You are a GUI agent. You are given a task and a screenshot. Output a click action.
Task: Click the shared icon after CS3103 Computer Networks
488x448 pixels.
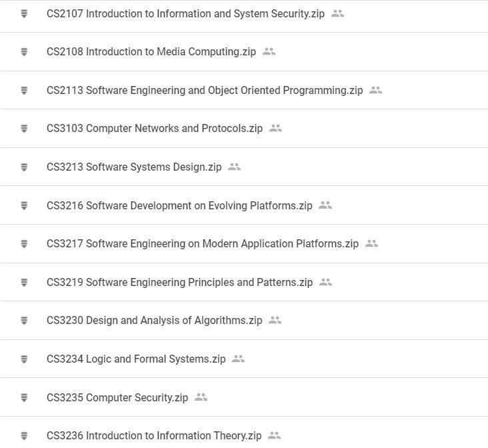click(275, 128)
